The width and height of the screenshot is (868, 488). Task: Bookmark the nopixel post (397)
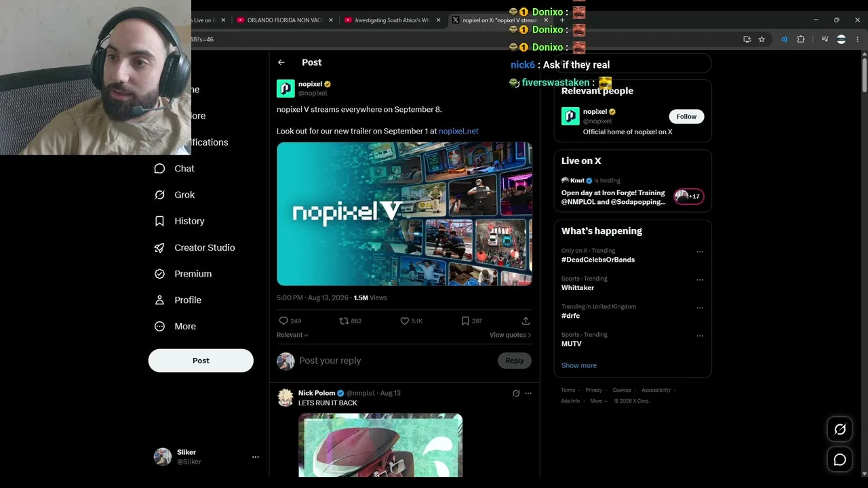coord(465,321)
